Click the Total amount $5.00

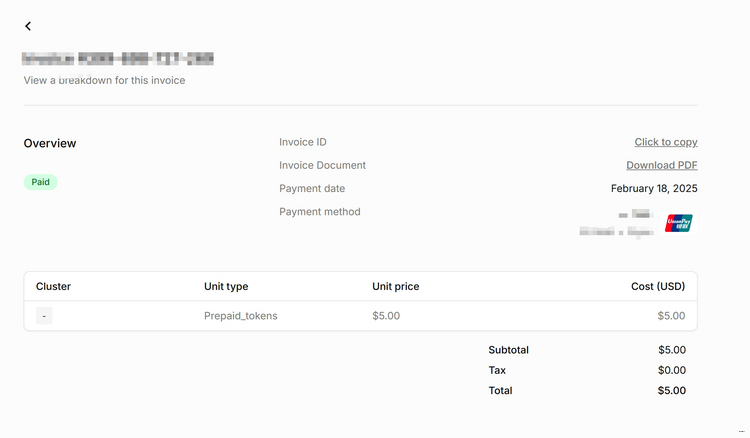click(671, 390)
